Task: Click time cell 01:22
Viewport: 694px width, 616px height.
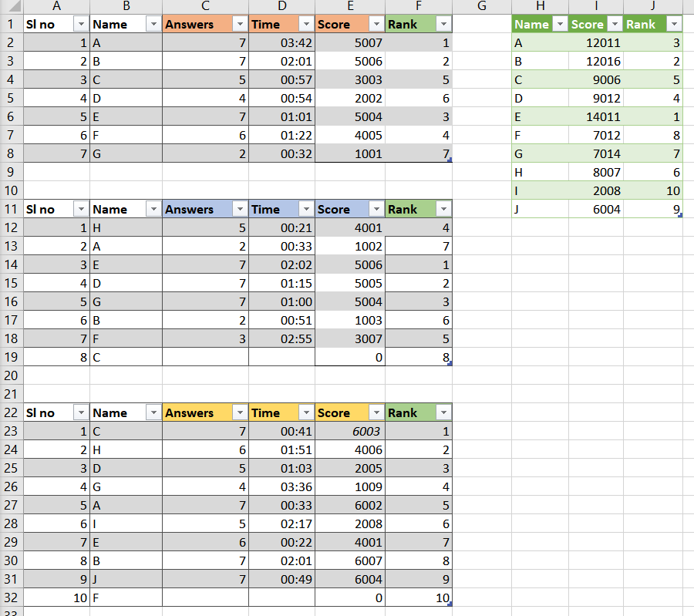Action: tap(282, 135)
